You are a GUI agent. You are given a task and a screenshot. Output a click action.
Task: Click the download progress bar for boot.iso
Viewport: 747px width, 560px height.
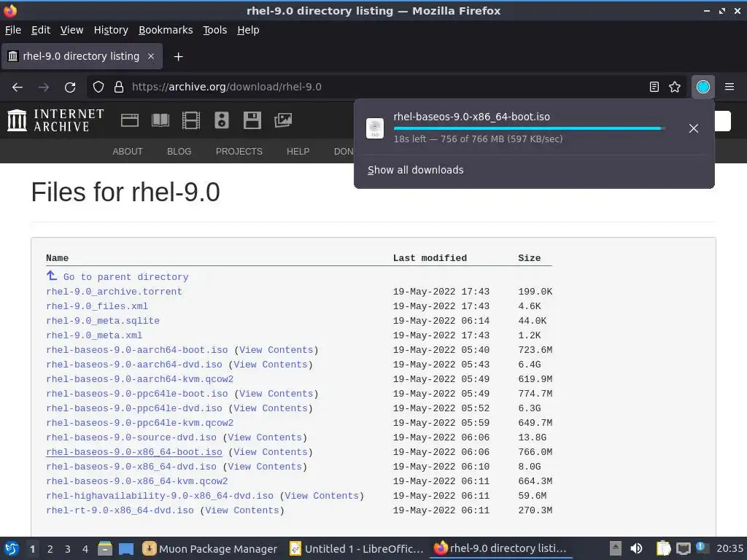coord(530,128)
